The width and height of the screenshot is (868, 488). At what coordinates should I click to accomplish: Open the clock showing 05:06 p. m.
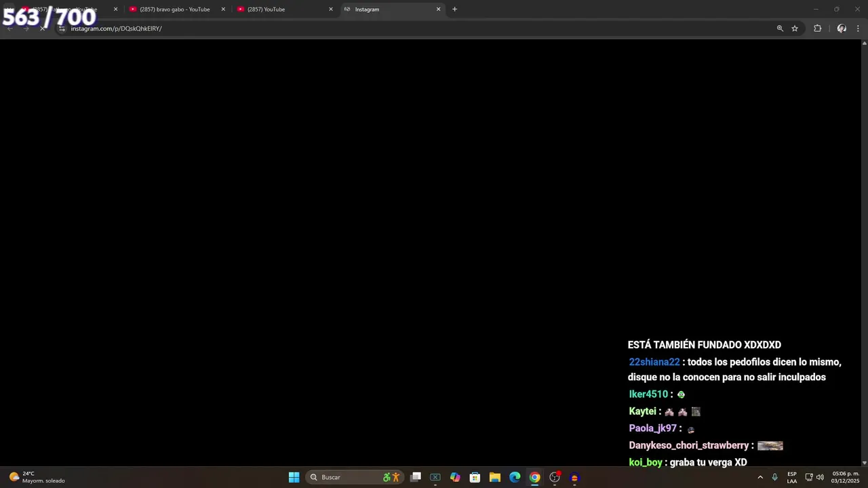846,477
